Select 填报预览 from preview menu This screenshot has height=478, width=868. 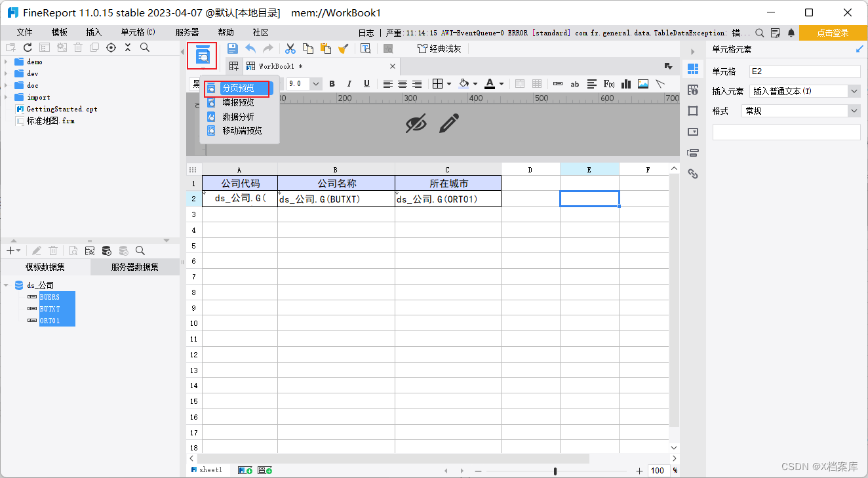click(x=237, y=102)
